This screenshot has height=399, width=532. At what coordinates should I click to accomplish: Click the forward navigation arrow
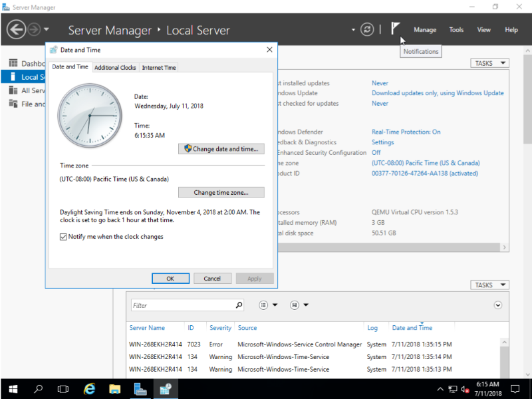coord(34,29)
